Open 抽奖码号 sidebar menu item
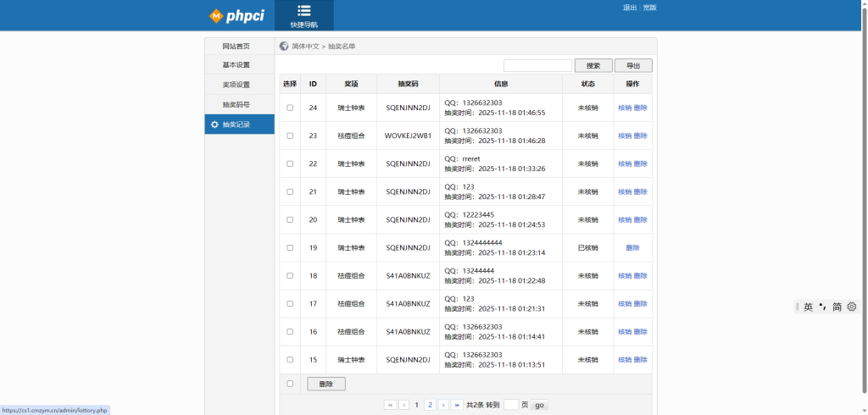Viewport: 868px width, 415px height. pos(236,104)
